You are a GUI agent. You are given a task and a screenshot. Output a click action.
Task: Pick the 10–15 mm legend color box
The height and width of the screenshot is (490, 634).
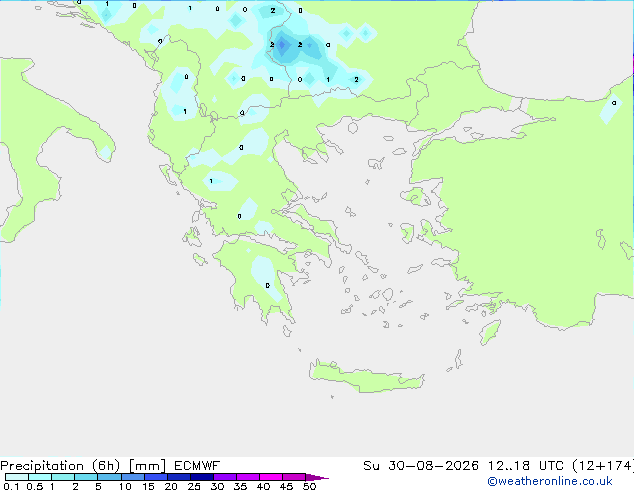click(x=132, y=477)
